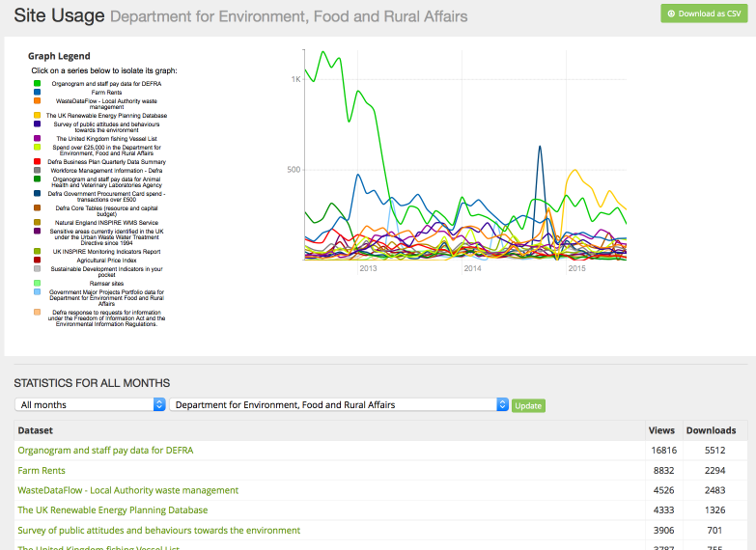
Task: Open The UK Renewable Energy Planning Database
Action: pos(113,510)
